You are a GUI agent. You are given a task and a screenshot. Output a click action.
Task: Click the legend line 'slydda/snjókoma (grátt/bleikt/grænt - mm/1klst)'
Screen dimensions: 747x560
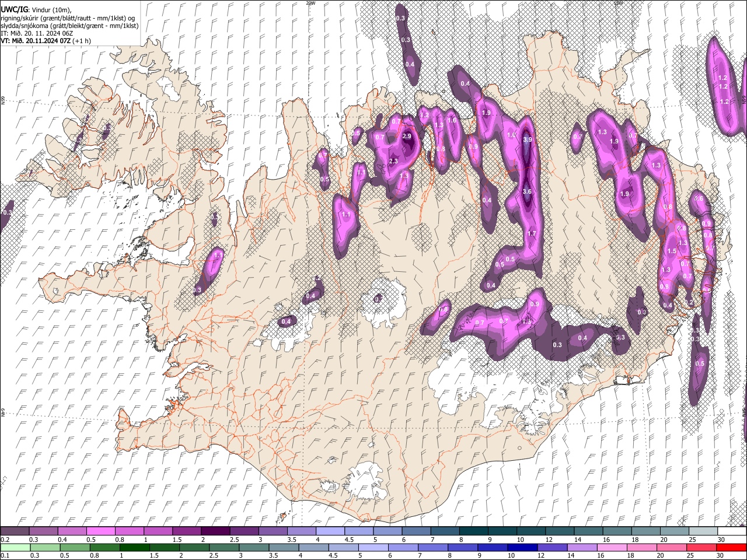click(69, 26)
